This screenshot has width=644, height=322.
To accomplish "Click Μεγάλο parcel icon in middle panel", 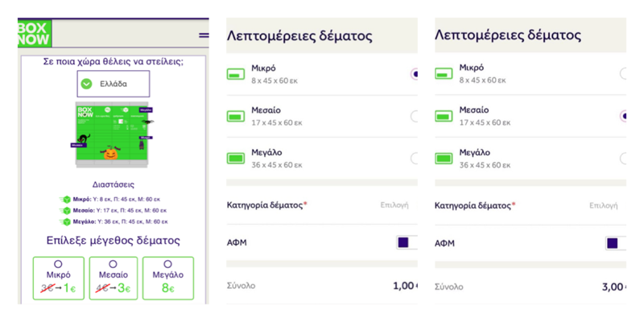I will coord(236,158).
